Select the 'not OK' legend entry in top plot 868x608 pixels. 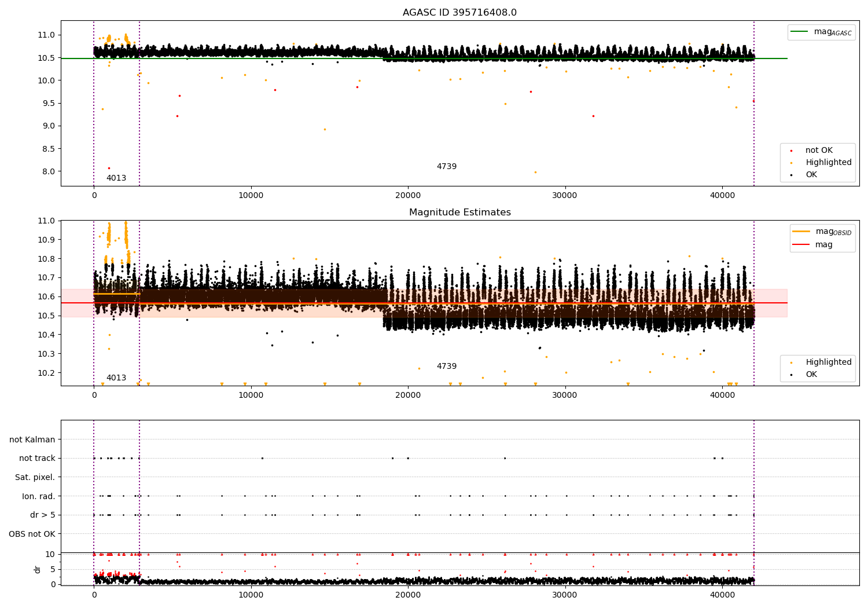click(812, 151)
